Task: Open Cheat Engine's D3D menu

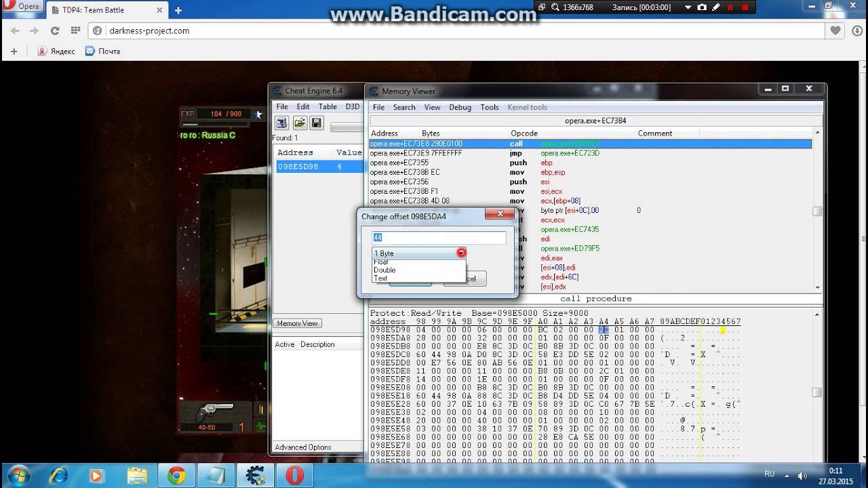Action: (x=353, y=107)
